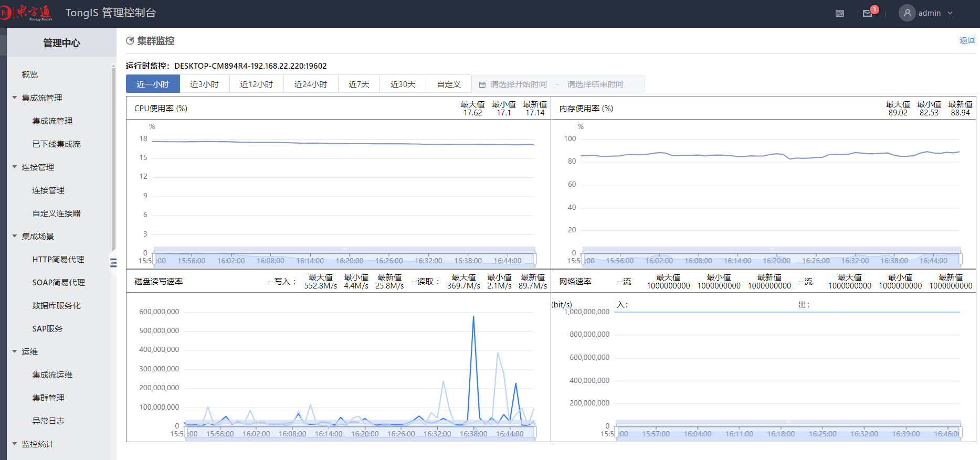Click the TongIS 管理控制台 title
This screenshot has height=460, width=980.
tap(111, 13)
